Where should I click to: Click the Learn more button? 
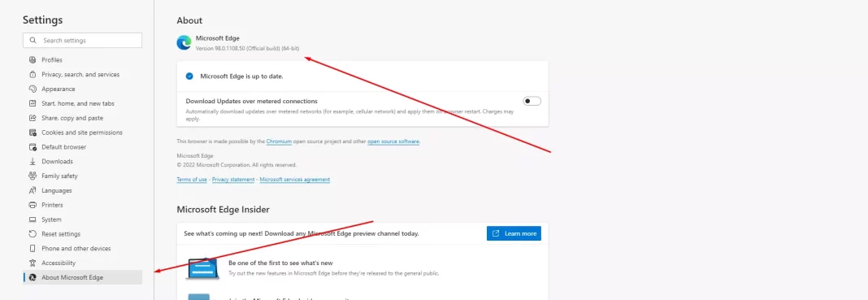coord(514,233)
